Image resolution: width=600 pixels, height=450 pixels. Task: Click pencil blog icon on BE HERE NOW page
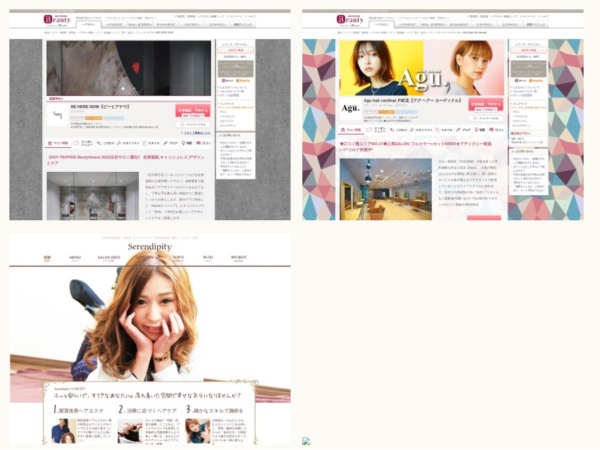click(165, 143)
